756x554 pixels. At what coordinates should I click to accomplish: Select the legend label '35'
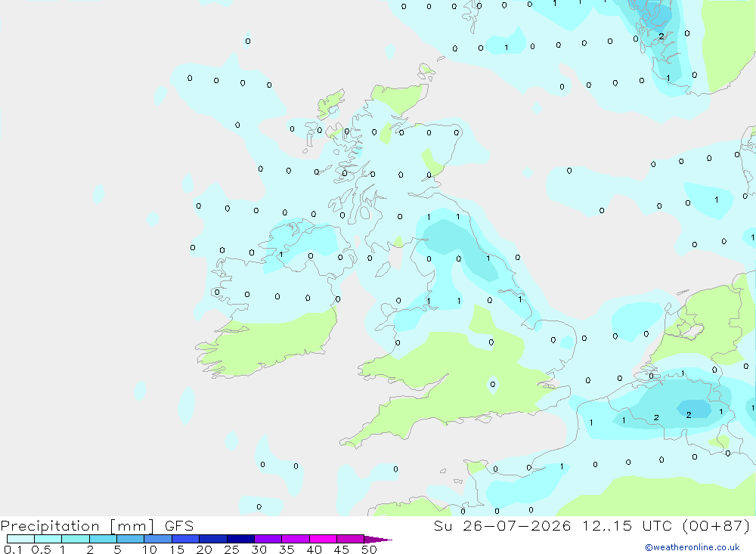[x=287, y=549]
